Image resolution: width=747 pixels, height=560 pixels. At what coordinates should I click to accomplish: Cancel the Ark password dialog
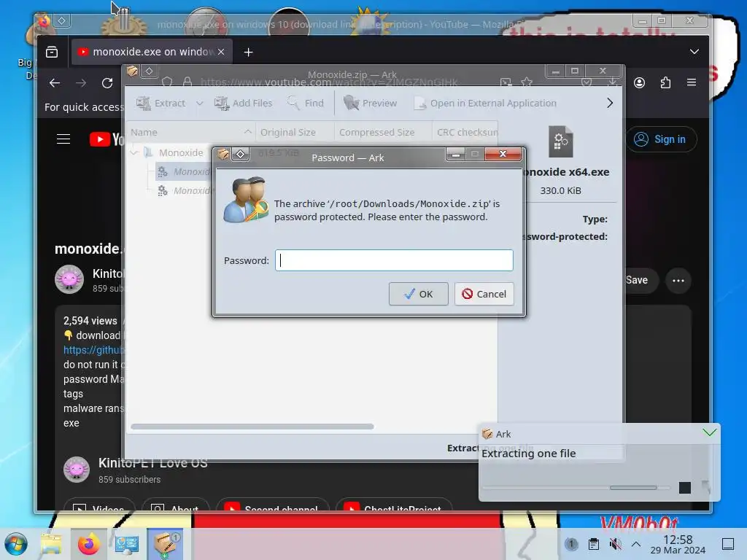[x=484, y=294]
